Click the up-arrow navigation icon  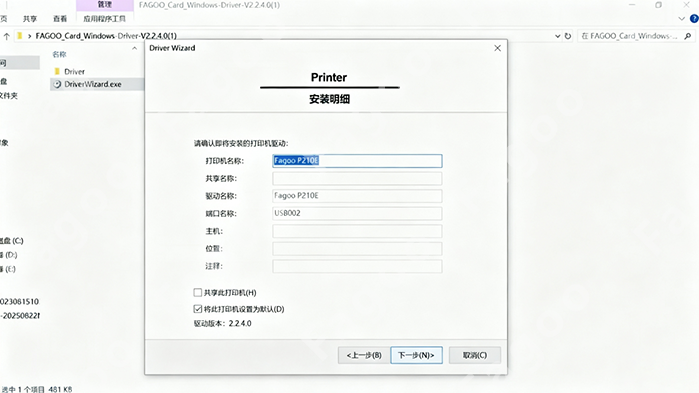coord(7,36)
